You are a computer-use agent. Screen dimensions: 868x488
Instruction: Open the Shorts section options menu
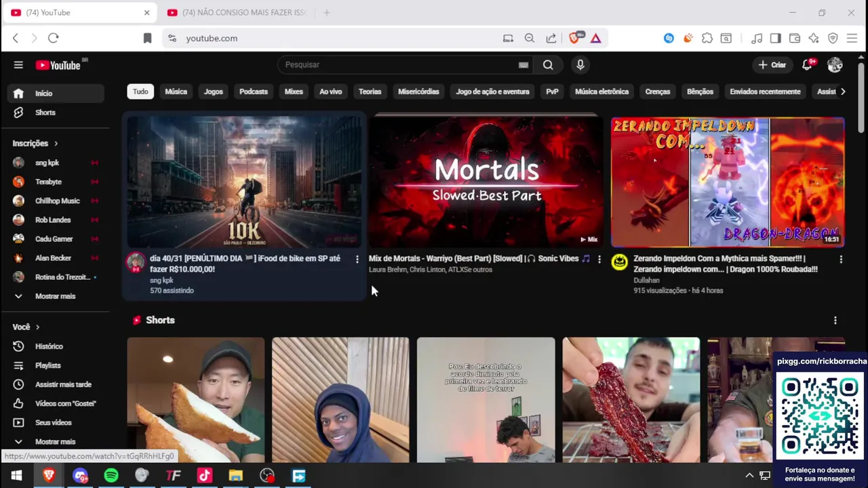(x=835, y=321)
